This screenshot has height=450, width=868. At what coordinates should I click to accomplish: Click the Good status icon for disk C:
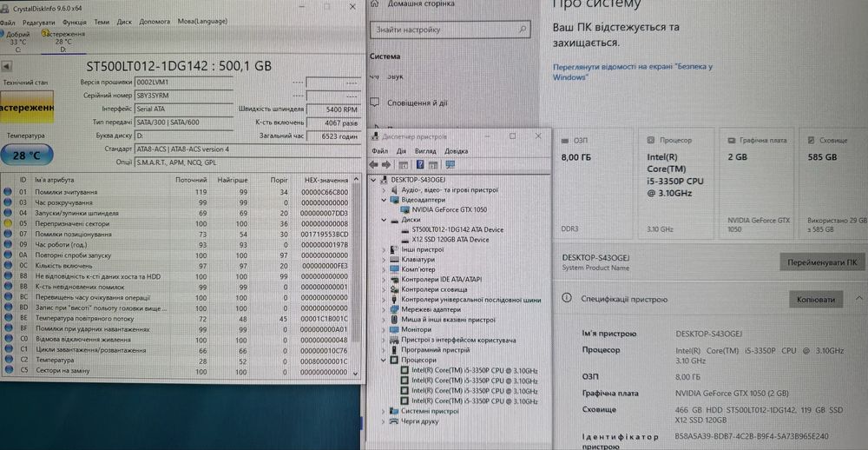(2, 35)
